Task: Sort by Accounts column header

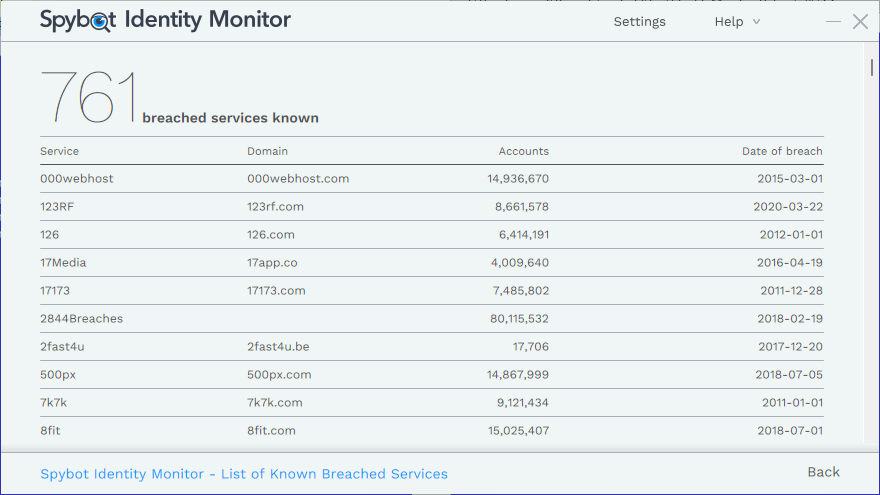Action: coord(524,151)
